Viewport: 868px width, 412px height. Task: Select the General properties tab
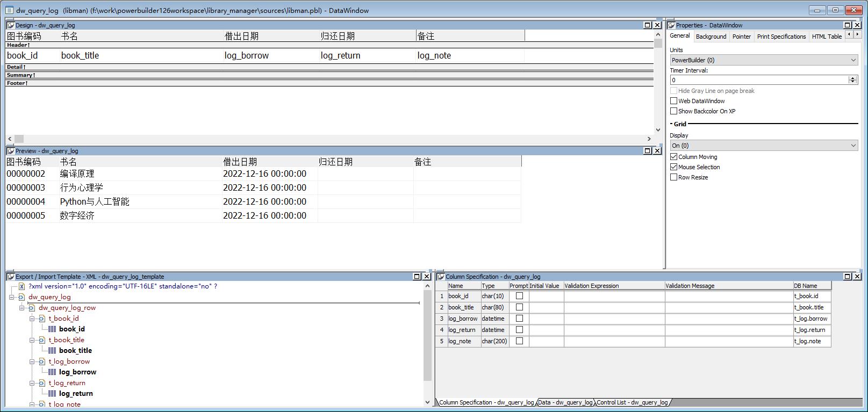point(680,35)
